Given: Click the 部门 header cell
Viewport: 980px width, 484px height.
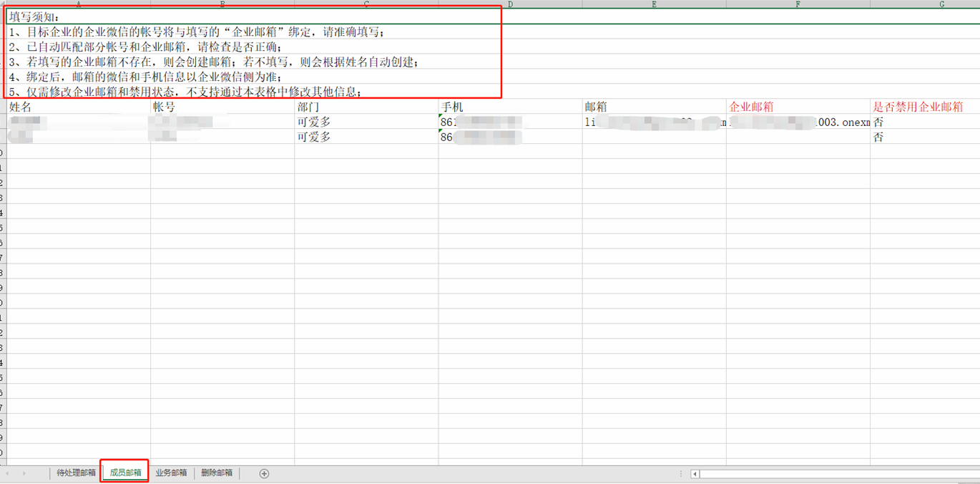Looking at the screenshot, I should pos(366,107).
